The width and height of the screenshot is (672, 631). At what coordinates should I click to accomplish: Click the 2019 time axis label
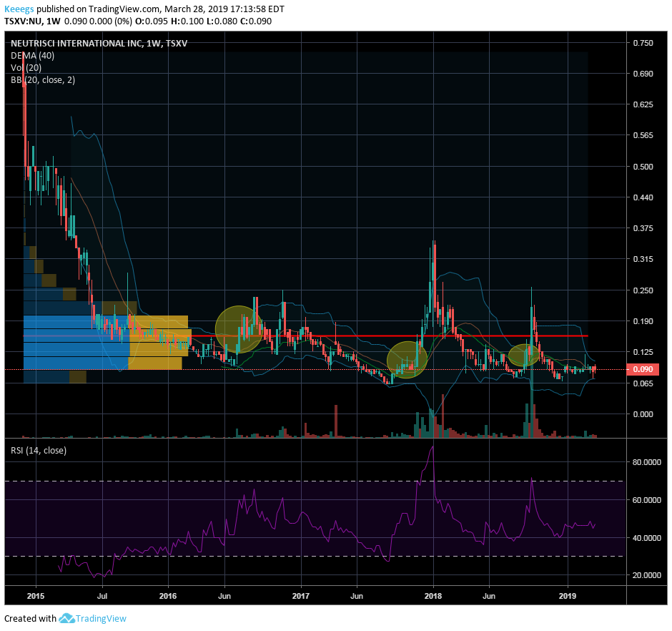(x=568, y=596)
